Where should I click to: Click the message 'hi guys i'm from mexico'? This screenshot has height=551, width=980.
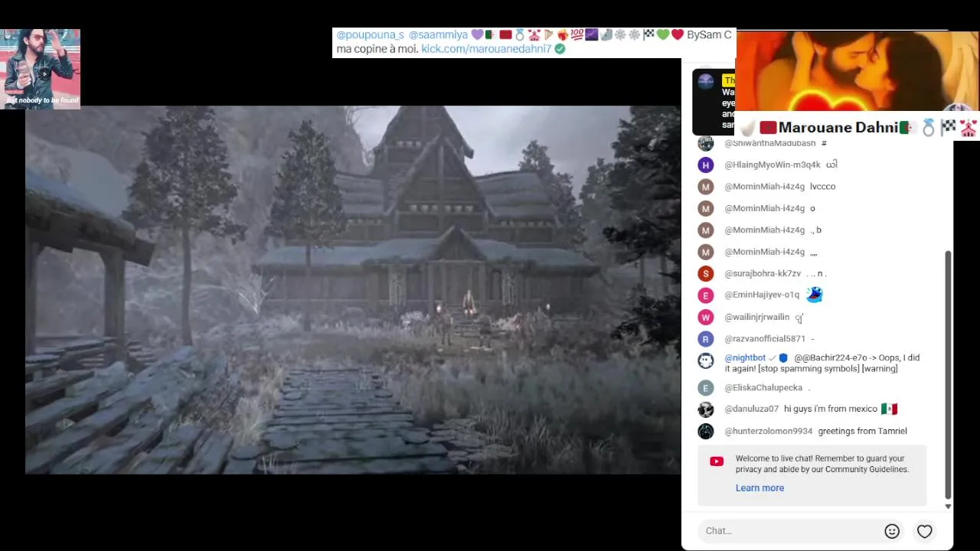coord(830,409)
